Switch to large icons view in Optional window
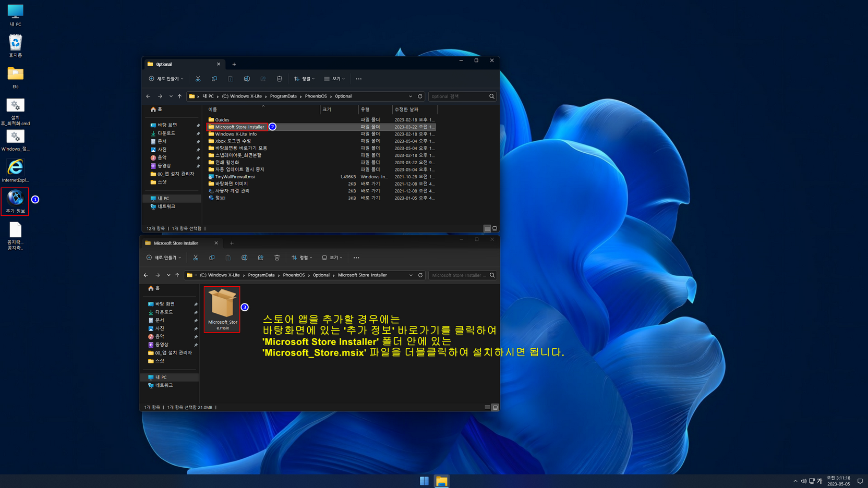Screen dimensions: 868x488 [495, 228]
